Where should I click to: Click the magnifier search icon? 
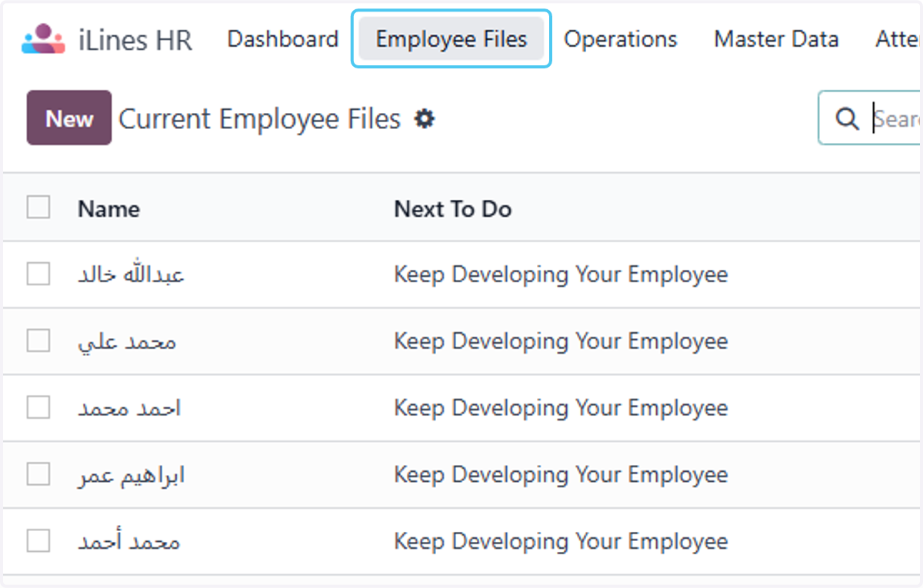(x=847, y=119)
